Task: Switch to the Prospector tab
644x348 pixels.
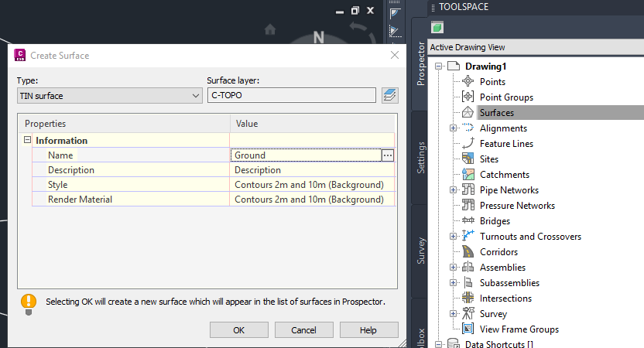Action: [420, 63]
